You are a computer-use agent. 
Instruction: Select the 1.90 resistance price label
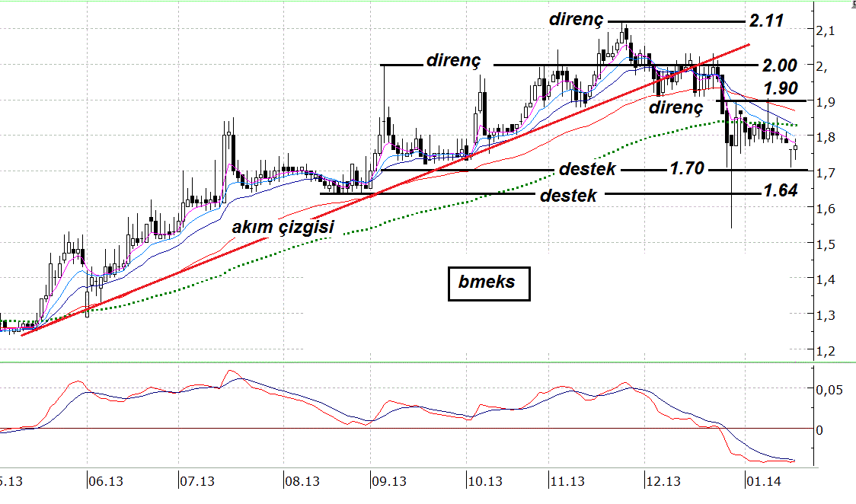[x=781, y=88]
